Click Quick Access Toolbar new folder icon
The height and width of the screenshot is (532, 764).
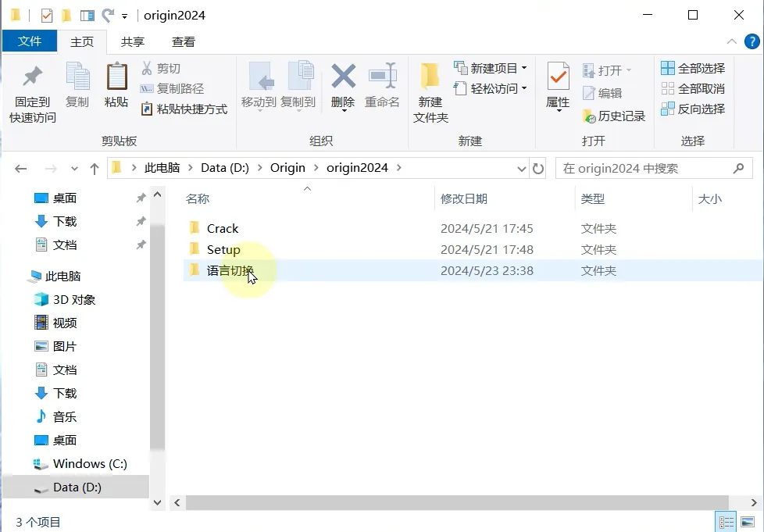[x=66, y=16]
